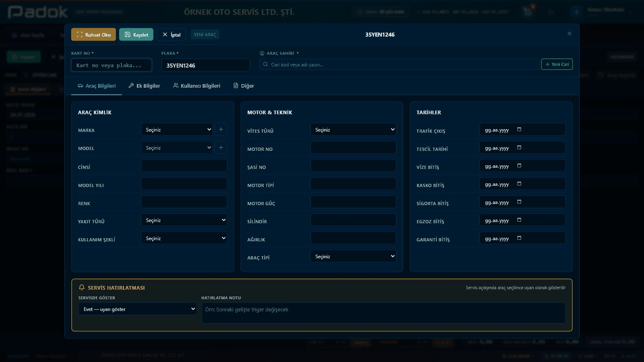
Task: Click the Ruhsat Oku scan button
Action: (93, 35)
